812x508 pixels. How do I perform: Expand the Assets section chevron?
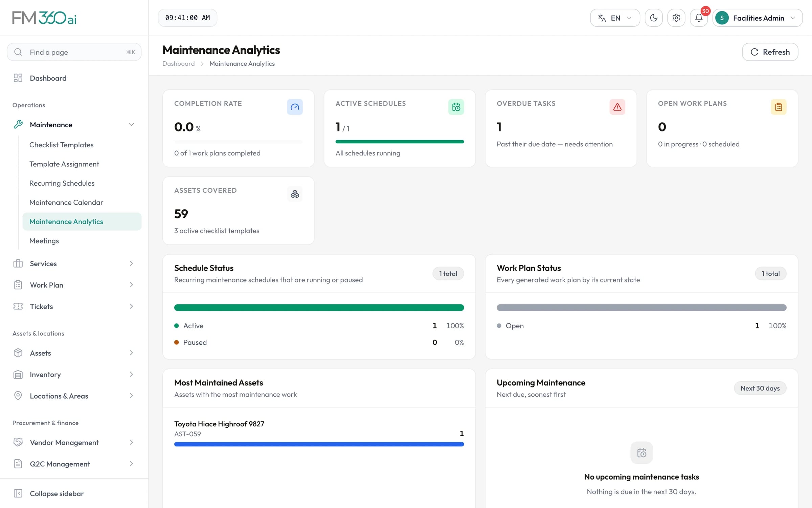tap(131, 353)
